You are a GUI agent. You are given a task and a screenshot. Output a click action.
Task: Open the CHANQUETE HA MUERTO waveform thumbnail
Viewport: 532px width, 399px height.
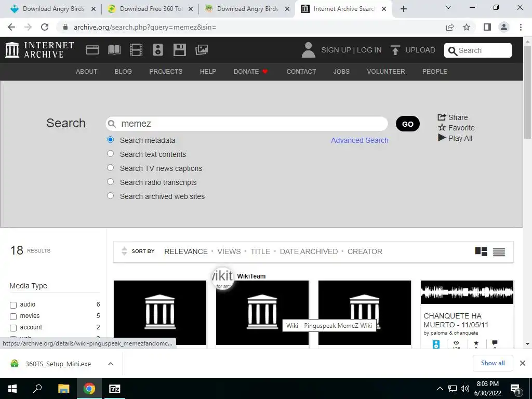tap(467, 292)
